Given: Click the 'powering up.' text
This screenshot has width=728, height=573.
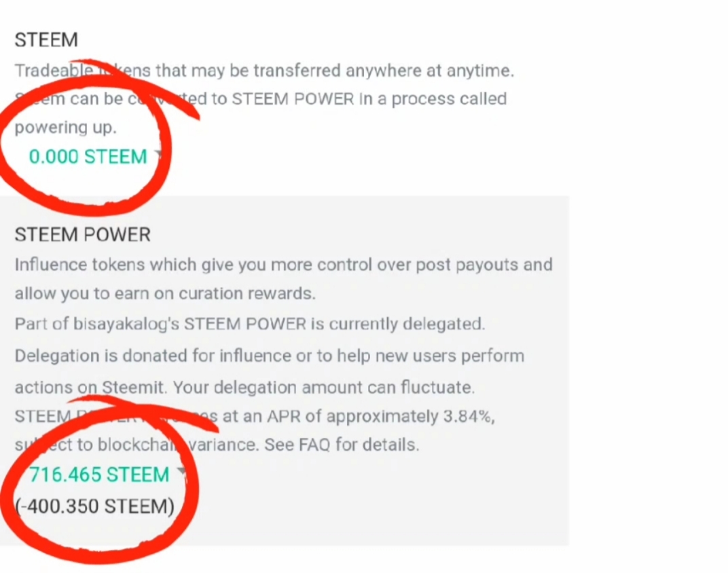Looking at the screenshot, I should tap(65, 128).
